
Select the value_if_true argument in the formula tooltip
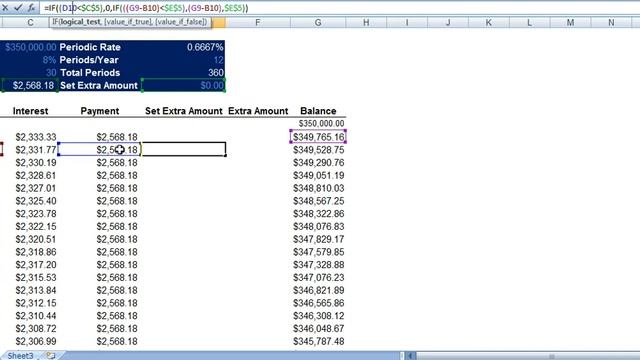tap(128, 22)
